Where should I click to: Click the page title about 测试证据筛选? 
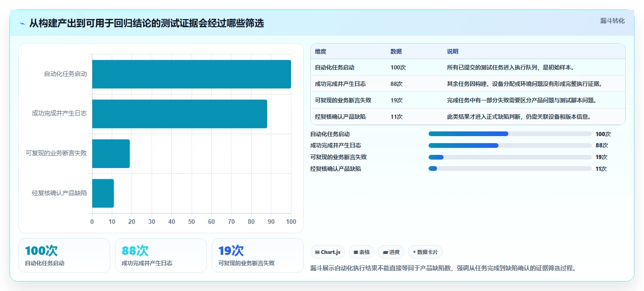click(146, 23)
